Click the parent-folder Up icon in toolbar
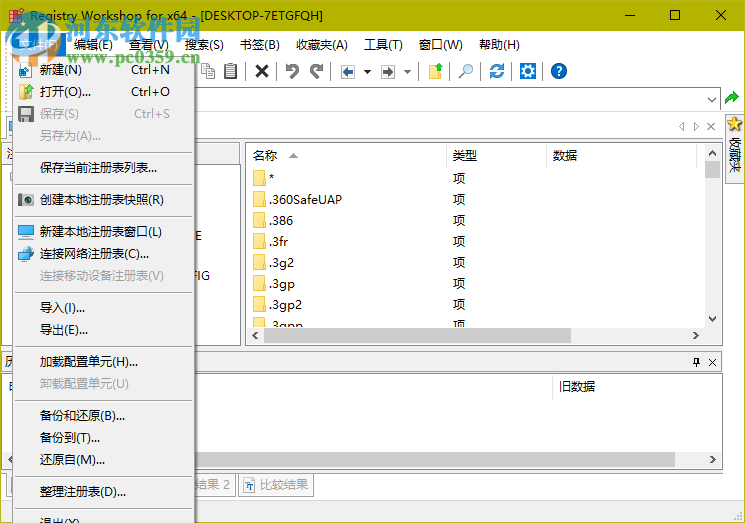Screen dimensions: 745x523 435,71
